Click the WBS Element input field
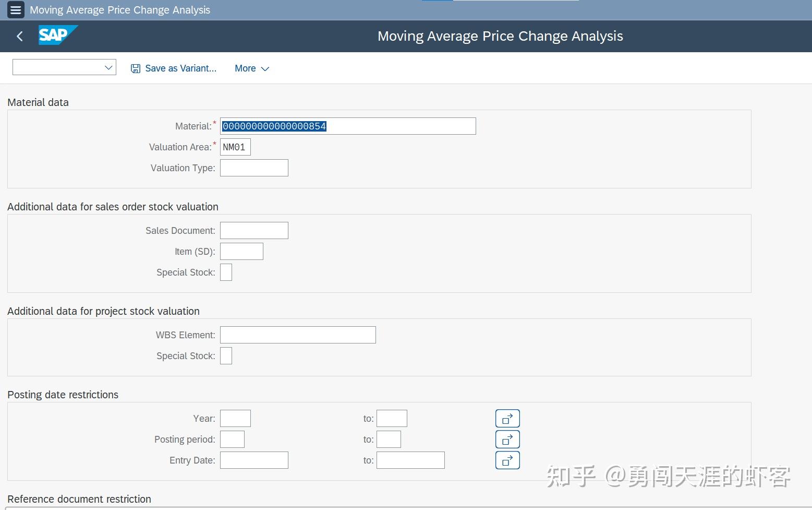 297,335
